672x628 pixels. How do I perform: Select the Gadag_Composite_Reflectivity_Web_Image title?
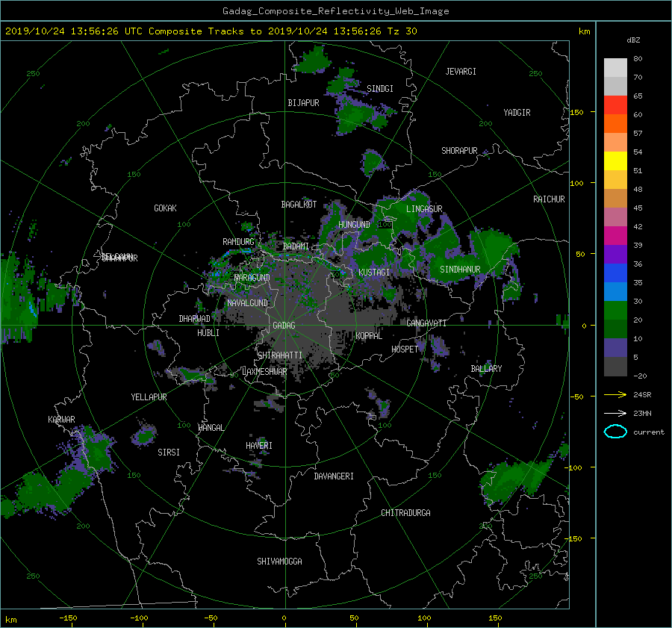(x=335, y=11)
